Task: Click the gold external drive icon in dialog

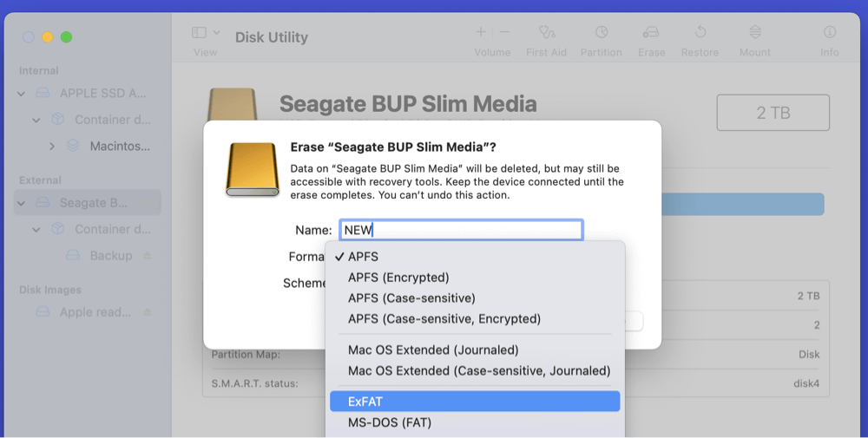Action: [x=253, y=169]
